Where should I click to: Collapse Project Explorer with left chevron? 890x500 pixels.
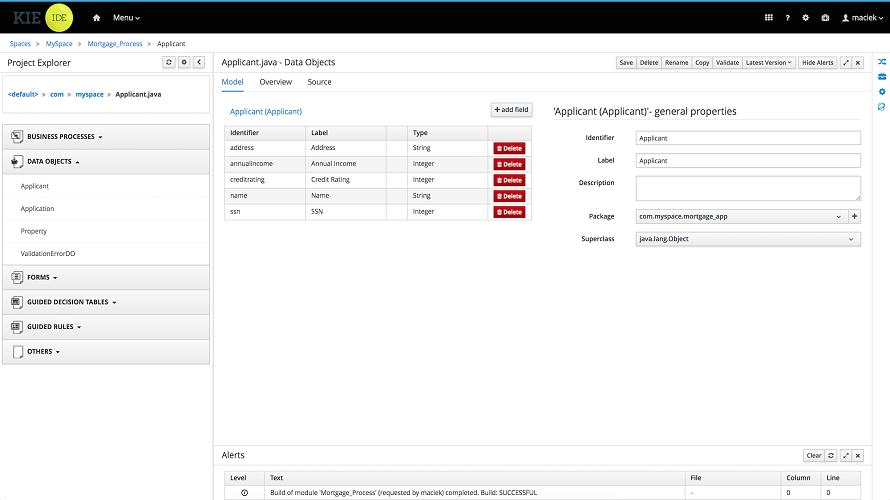pos(198,62)
